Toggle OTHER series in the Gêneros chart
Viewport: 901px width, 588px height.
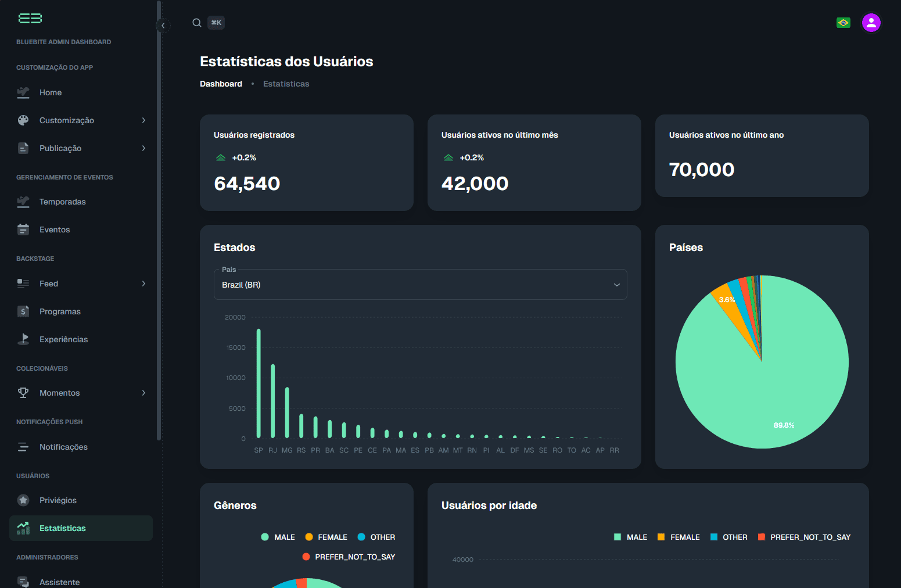click(x=376, y=537)
